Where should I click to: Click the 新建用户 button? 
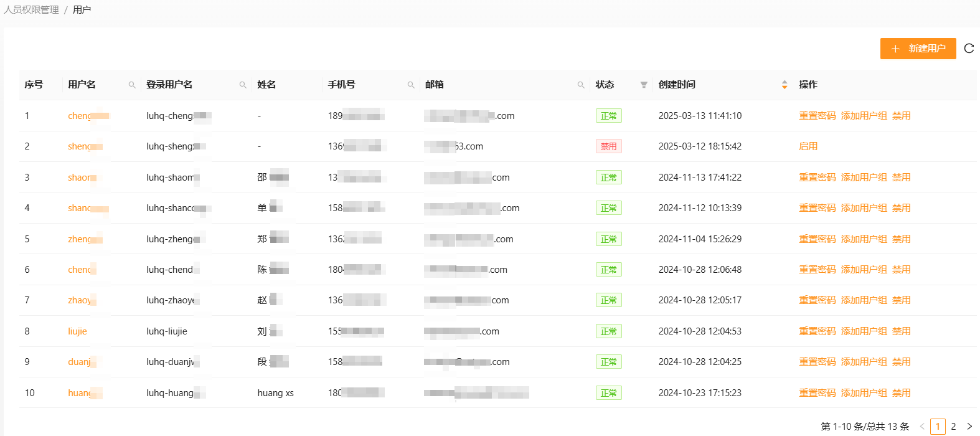pyautogui.click(x=918, y=49)
